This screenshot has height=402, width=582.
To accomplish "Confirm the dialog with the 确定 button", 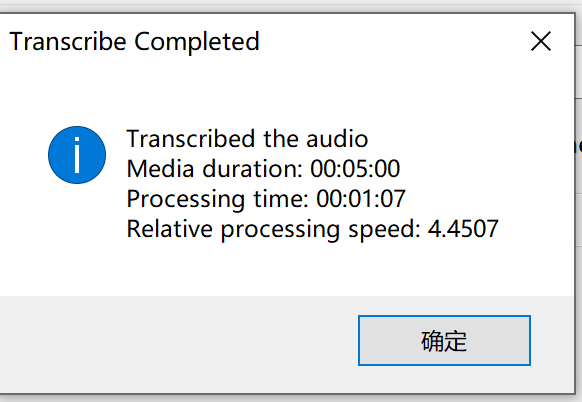I will 444,340.
